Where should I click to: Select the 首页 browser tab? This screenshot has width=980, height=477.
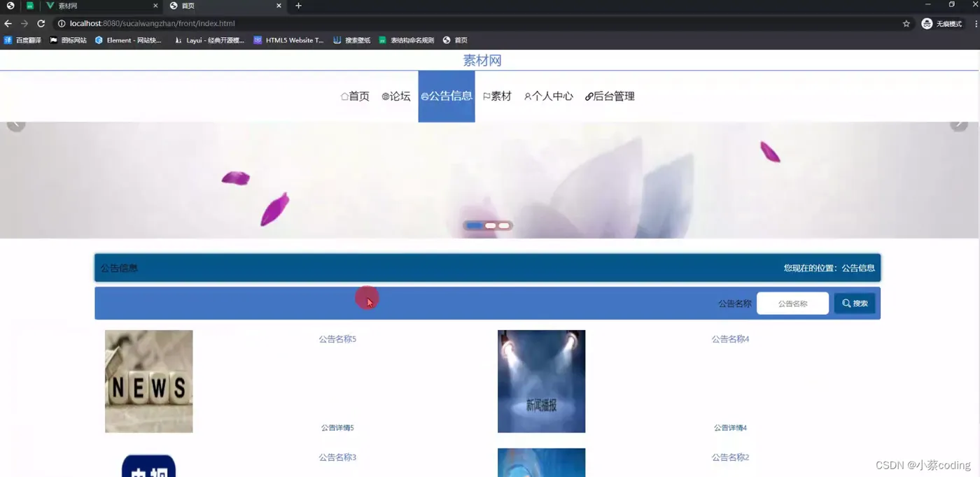[225, 6]
